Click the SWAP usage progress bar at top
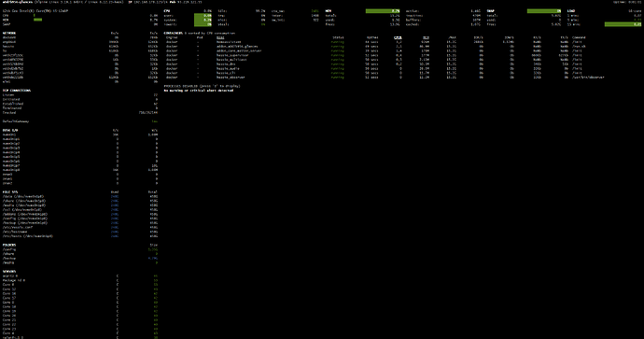 [544, 11]
